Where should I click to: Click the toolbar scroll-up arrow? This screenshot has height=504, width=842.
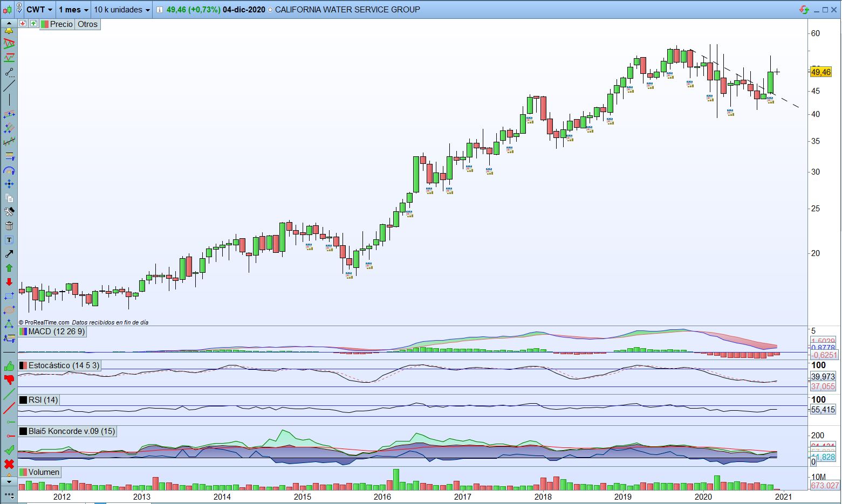[x=9, y=23]
